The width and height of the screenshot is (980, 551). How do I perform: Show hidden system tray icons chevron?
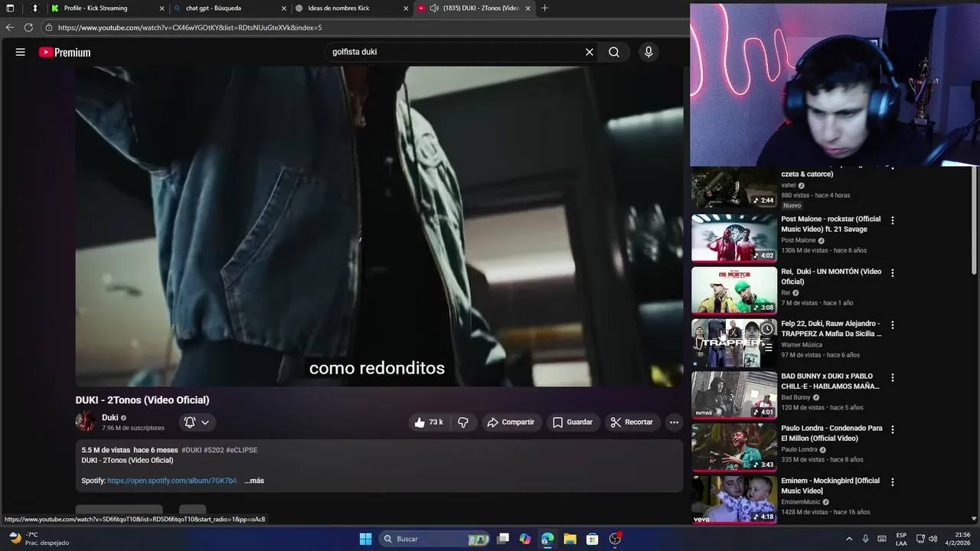(x=848, y=539)
